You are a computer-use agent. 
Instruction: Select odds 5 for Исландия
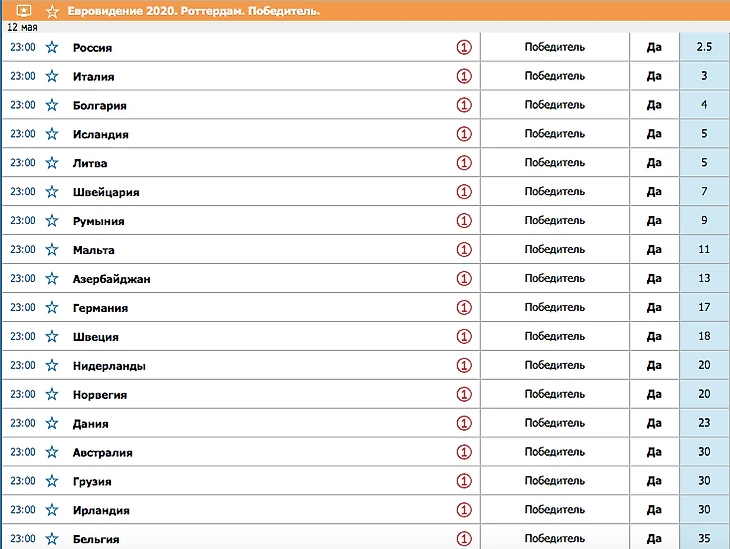(x=704, y=133)
